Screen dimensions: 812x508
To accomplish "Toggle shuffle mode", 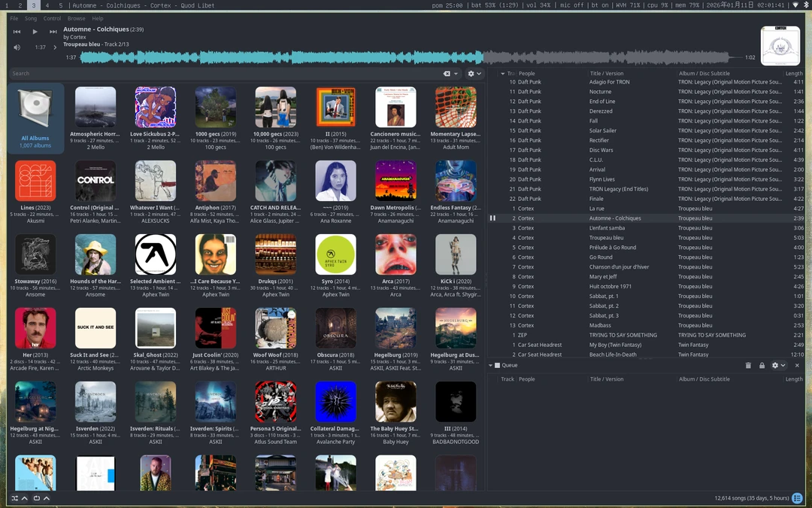I will [14, 498].
